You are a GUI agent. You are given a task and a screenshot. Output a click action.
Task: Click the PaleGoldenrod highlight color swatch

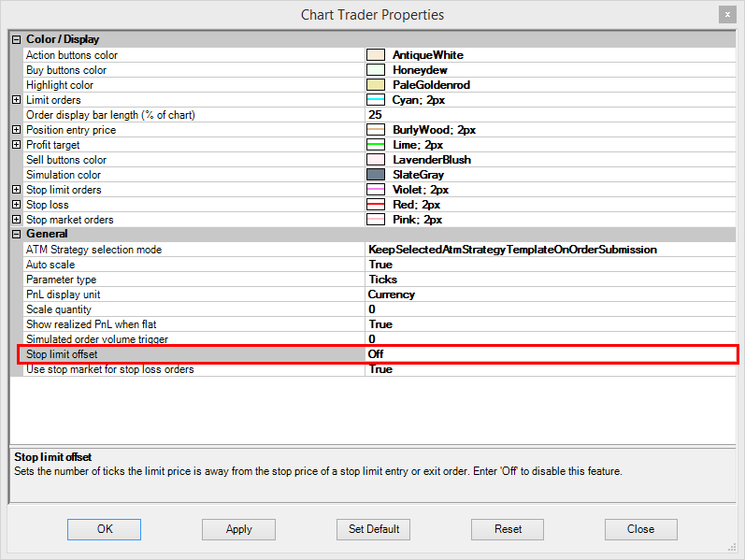pyautogui.click(x=376, y=85)
